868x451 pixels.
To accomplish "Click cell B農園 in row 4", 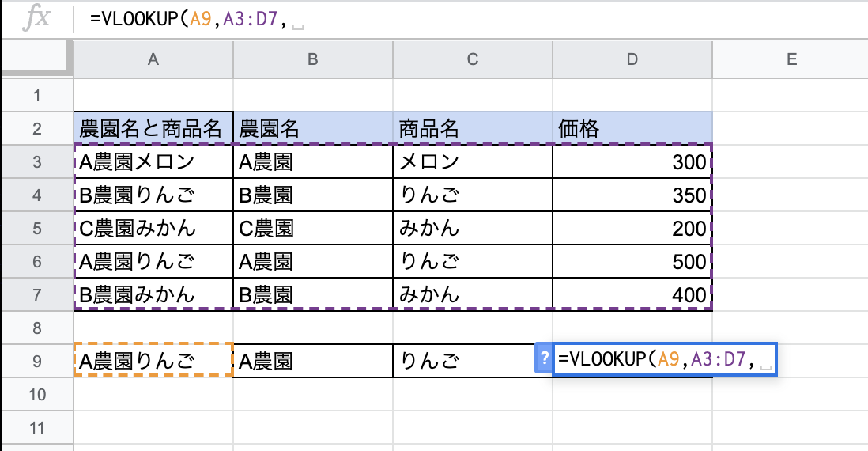I will [313, 195].
